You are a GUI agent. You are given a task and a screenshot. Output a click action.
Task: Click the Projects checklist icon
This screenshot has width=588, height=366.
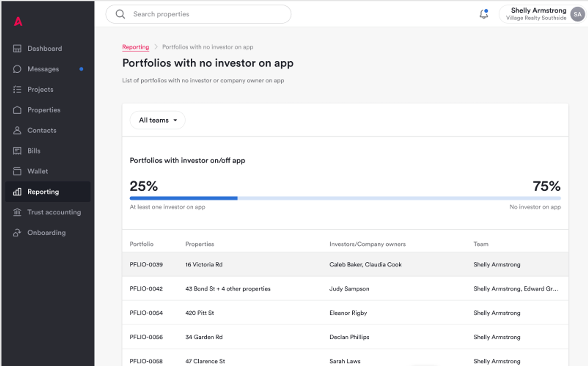click(17, 89)
